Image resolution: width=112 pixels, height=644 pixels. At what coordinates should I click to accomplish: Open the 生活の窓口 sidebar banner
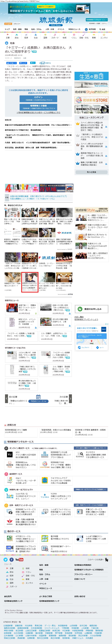coord(91,76)
